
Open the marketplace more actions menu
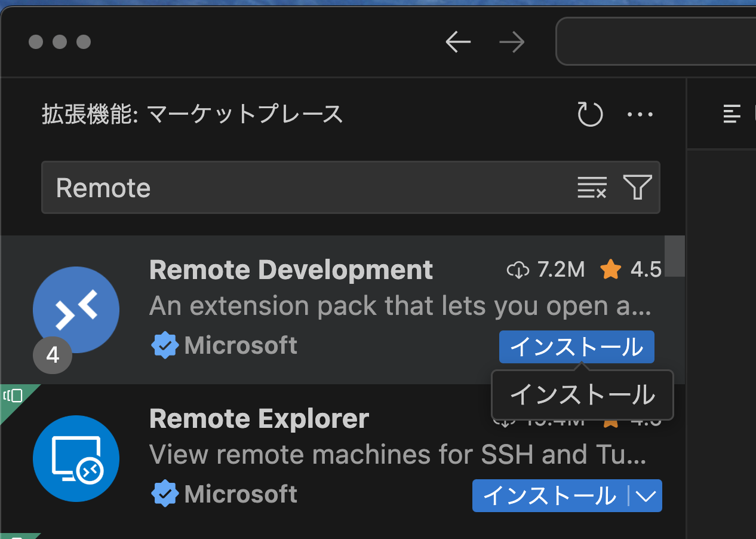coord(640,114)
